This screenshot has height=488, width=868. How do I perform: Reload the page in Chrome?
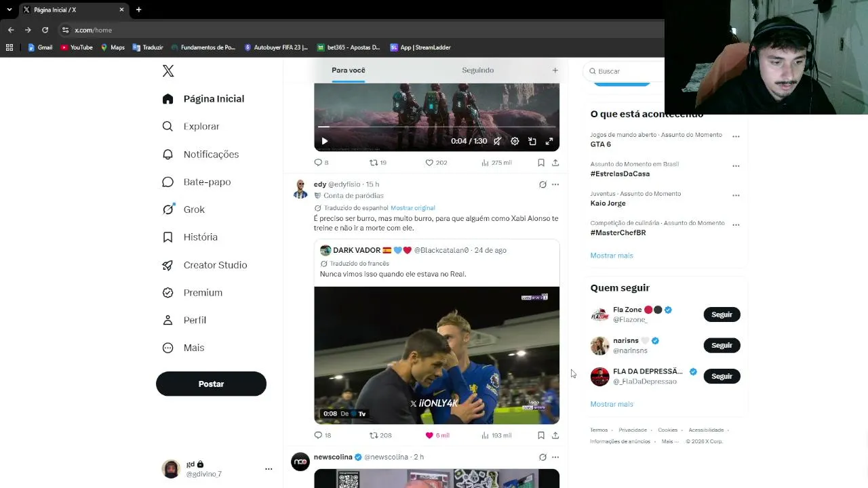point(45,30)
